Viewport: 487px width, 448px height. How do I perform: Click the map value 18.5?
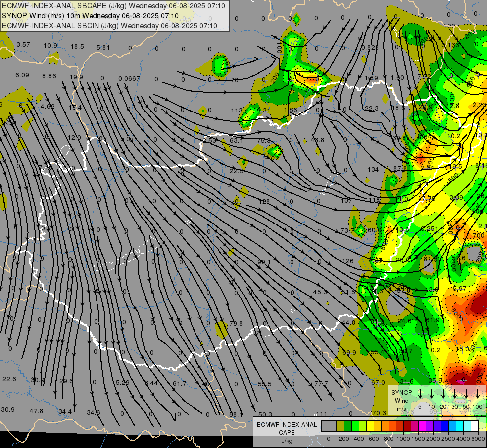pos(77,47)
